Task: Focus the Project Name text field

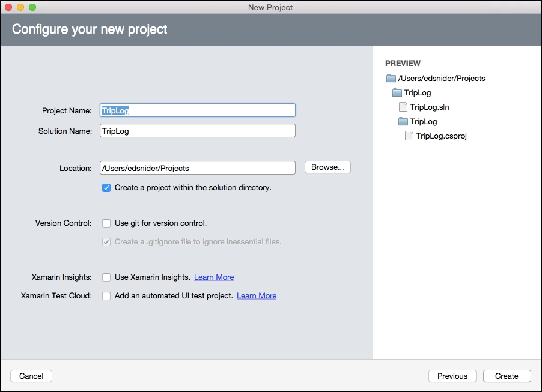Action: click(197, 110)
